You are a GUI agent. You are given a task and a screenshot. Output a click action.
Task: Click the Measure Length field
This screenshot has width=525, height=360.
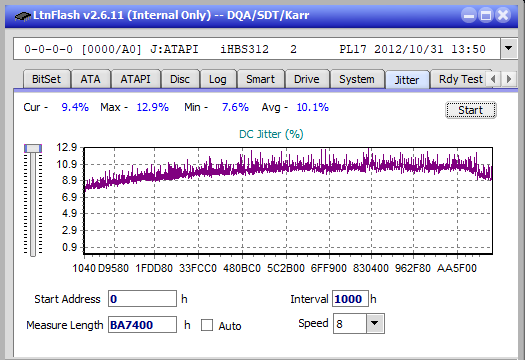coord(142,325)
